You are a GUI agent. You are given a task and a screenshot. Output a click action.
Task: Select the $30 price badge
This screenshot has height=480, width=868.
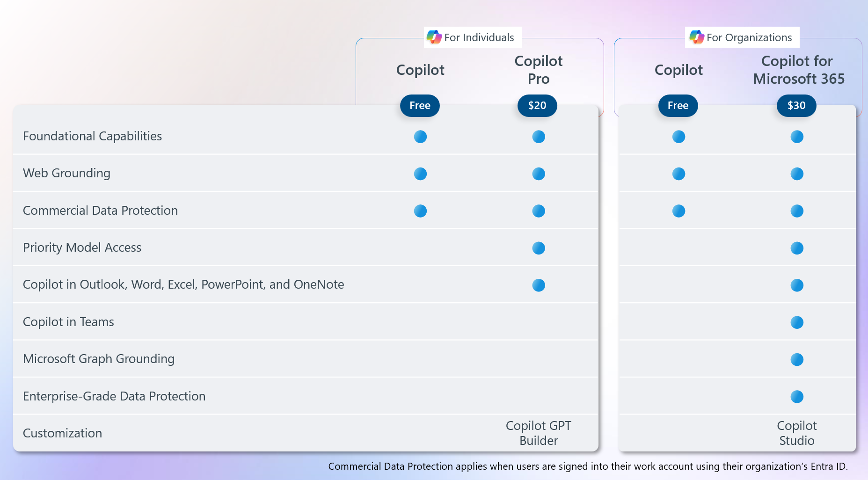point(796,106)
